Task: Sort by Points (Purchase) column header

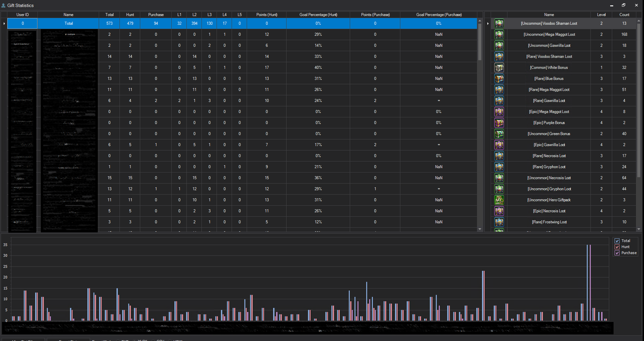Action: 375,15
